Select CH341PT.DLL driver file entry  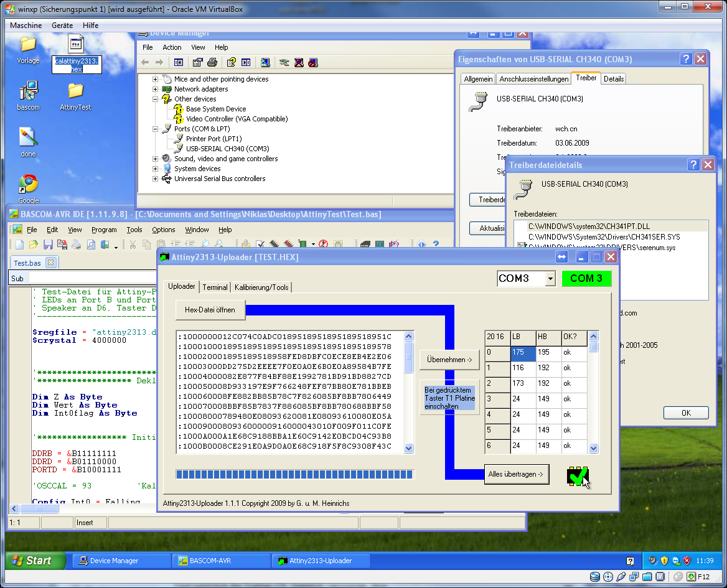click(x=589, y=226)
